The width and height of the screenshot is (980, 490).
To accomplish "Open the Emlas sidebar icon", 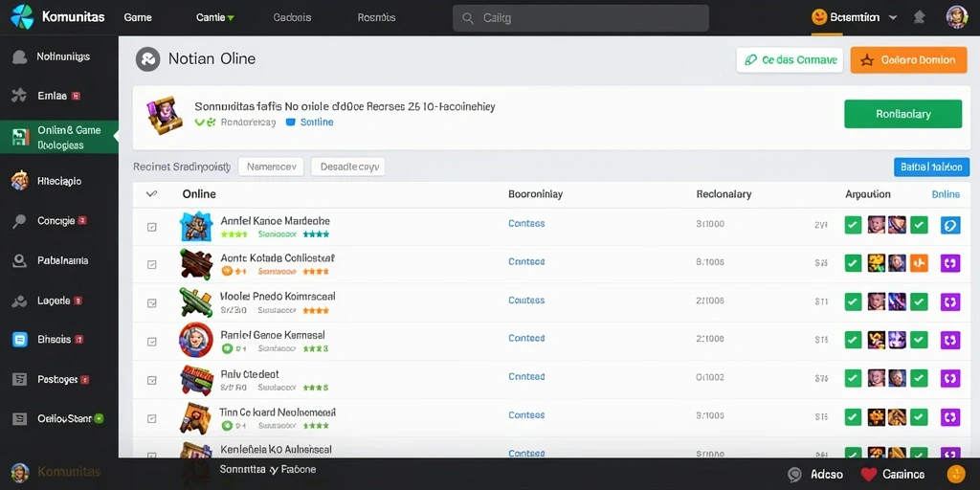I will tap(19, 96).
